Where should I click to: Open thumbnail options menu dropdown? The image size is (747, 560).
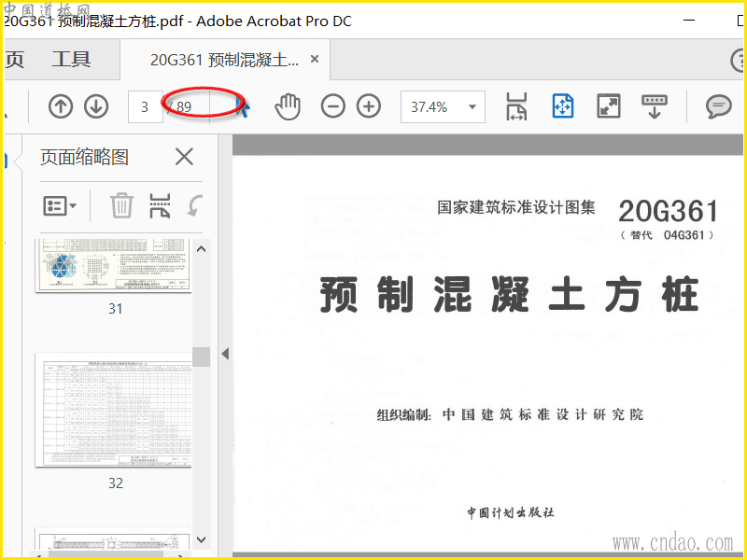tap(60, 205)
